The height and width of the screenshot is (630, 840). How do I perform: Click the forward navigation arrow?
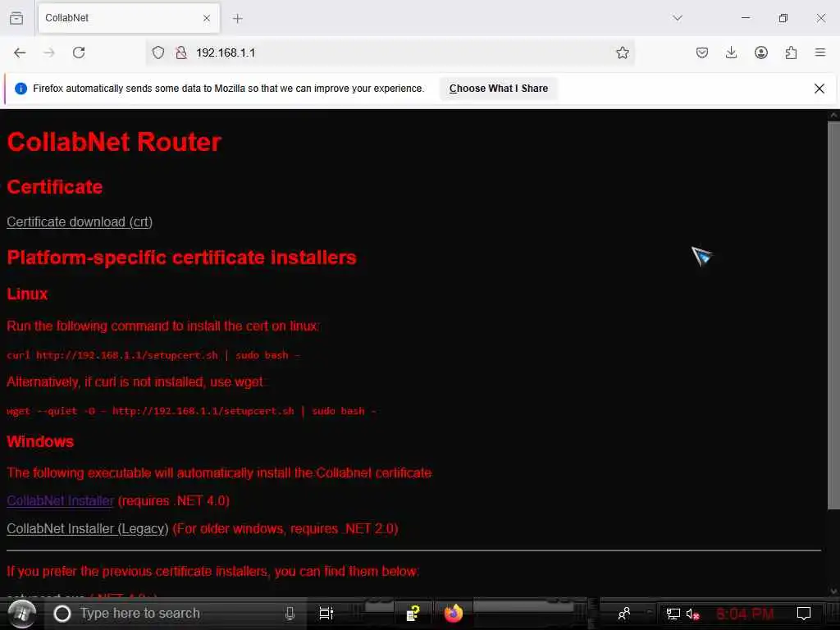pyautogui.click(x=49, y=52)
